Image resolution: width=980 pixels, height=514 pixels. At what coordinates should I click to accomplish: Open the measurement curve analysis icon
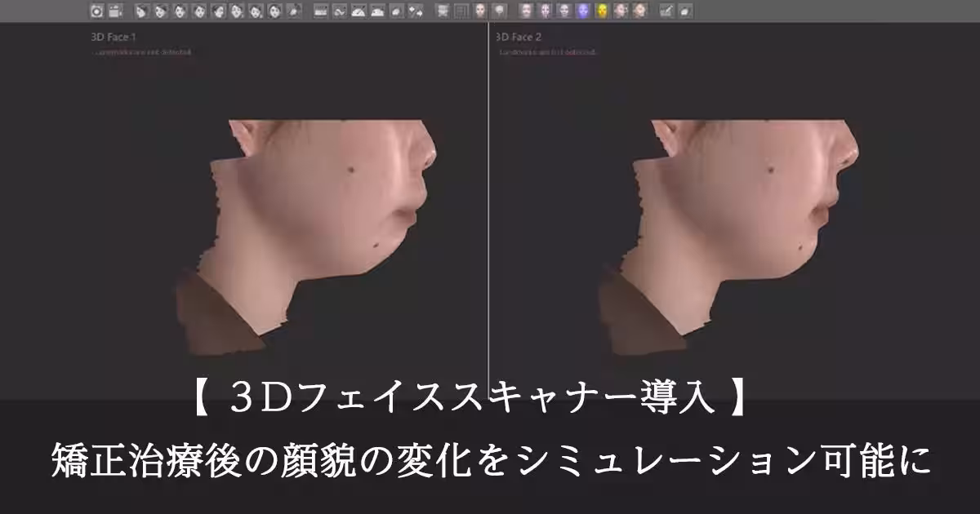tap(339, 10)
